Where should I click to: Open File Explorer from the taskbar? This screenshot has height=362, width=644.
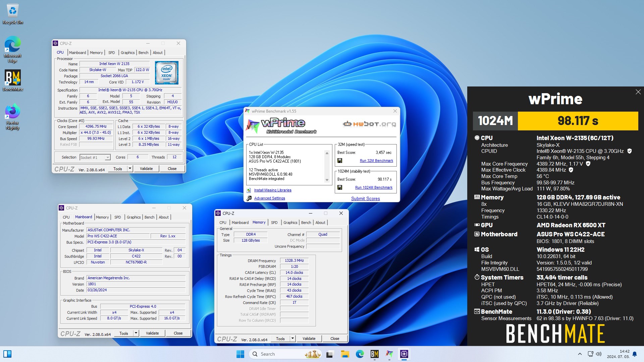tap(345, 354)
